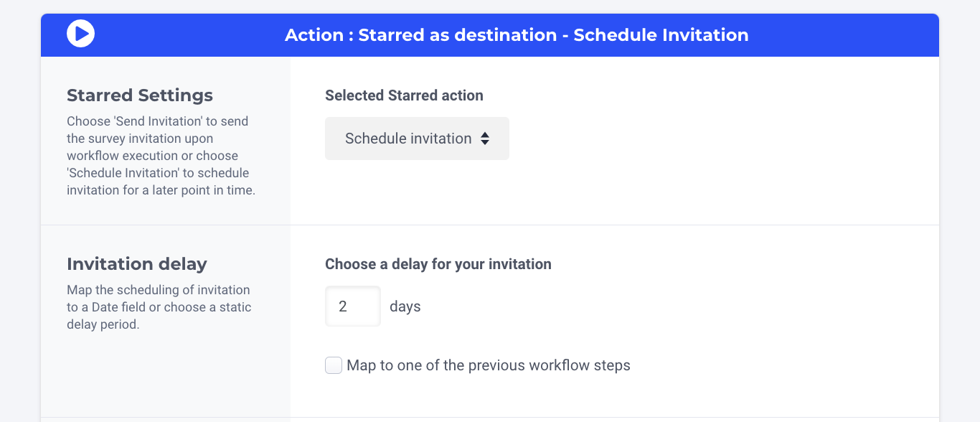Click the Invitation delay description paragraph
This screenshot has width=980, height=422.
pos(159,307)
